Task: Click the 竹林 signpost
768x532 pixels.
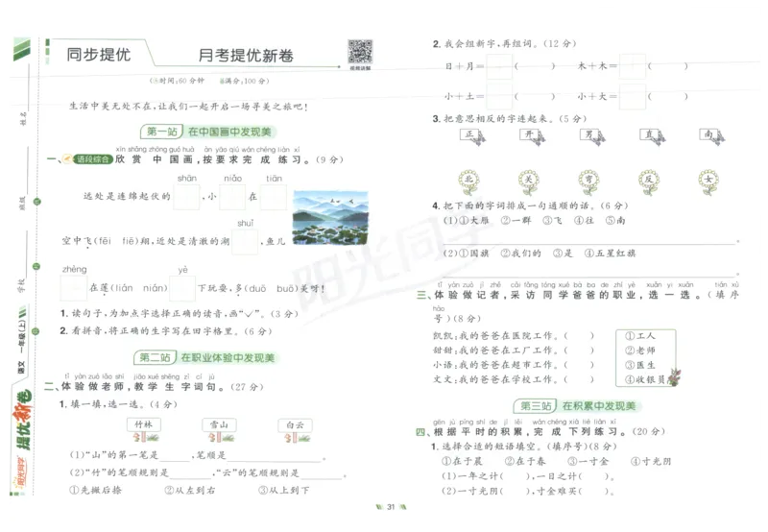Action: tap(144, 429)
